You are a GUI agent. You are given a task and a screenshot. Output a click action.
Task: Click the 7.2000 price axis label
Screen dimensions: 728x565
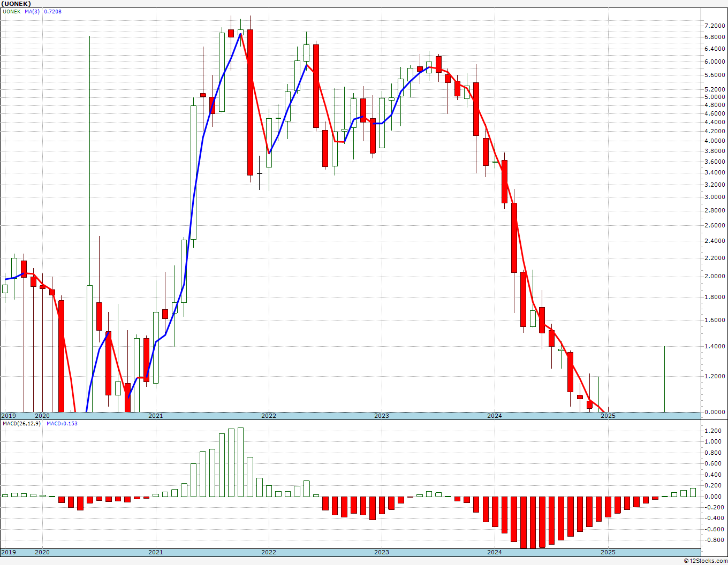pos(715,26)
